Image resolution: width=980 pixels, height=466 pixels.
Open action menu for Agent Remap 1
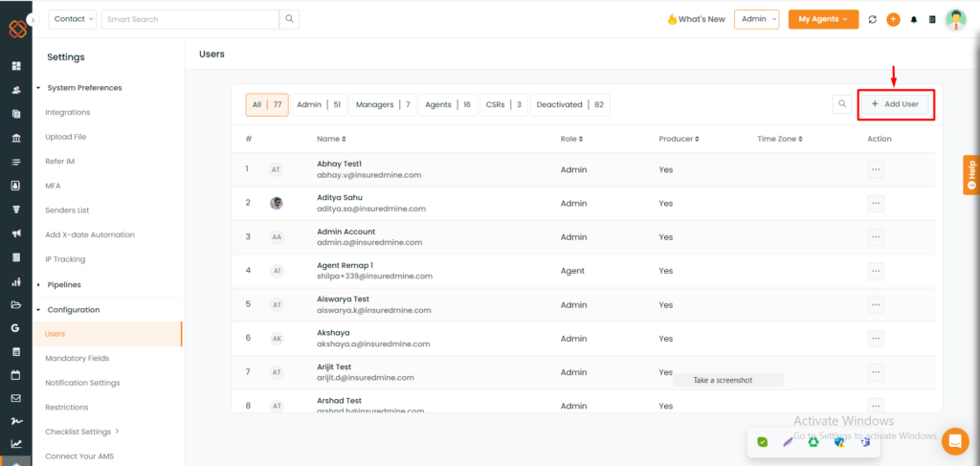click(x=876, y=271)
